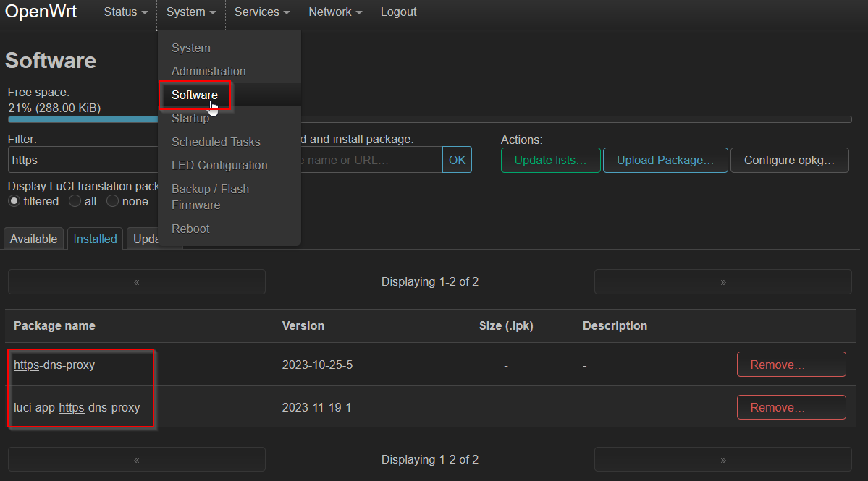The width and height of the screenshot is (868, 481).
Task: Open Configure opkg dialog
Action: 789,161
